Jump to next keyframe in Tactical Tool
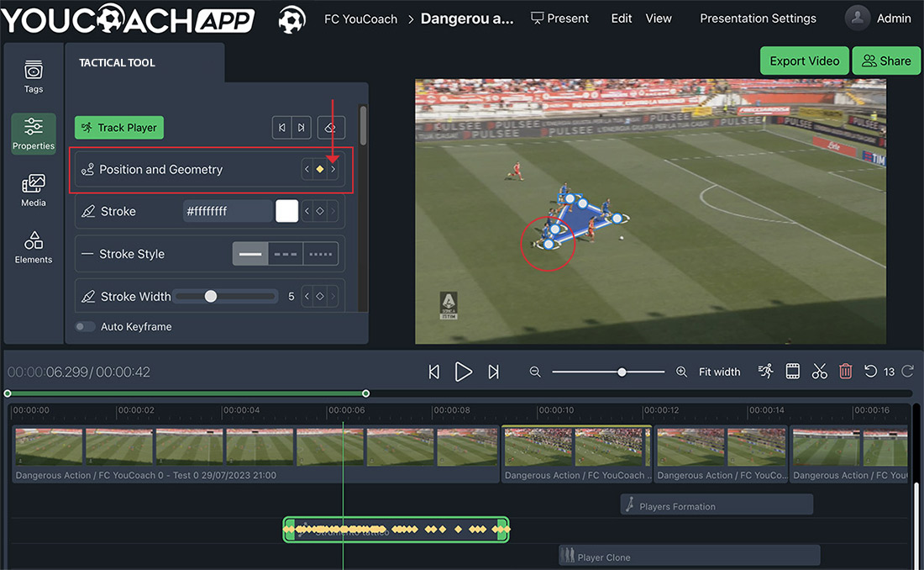This screenshot has width=924, height=570. tap(301, 128)
